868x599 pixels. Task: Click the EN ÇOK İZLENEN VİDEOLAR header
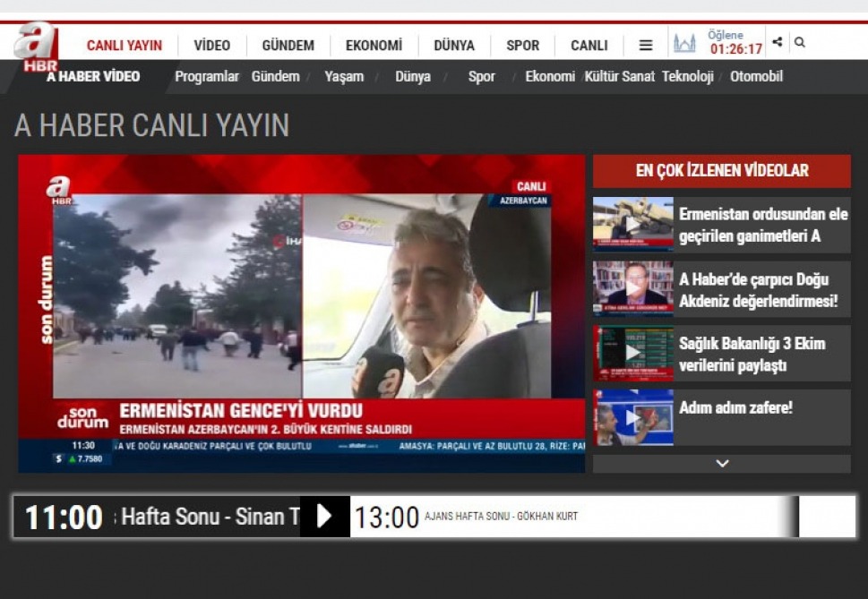722,170
